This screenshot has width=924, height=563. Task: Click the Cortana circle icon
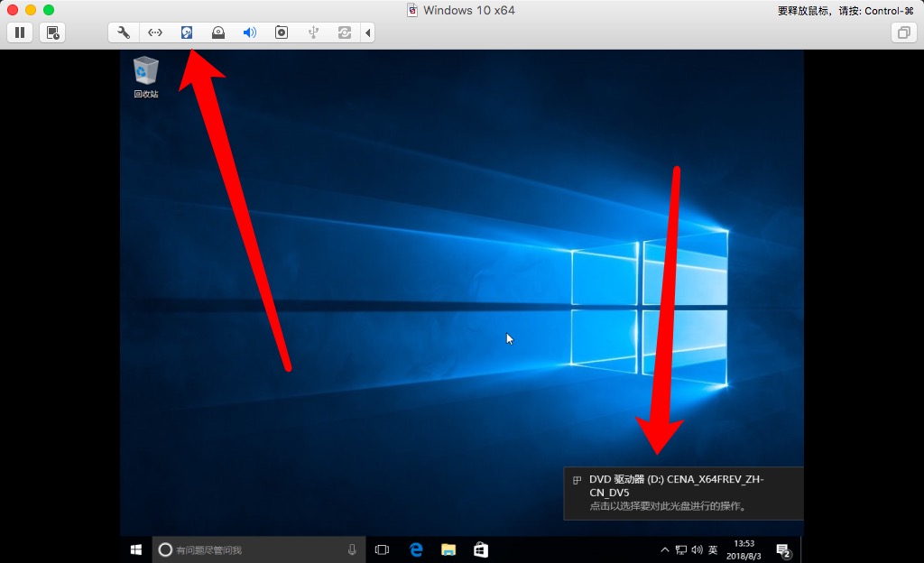point(165,549)
